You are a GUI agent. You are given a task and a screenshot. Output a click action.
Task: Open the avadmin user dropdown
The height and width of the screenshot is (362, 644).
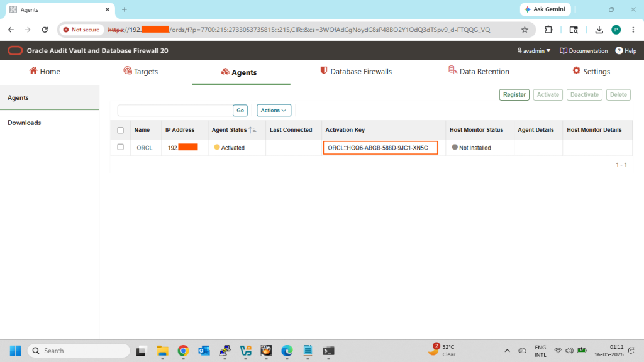click(533, 51)
